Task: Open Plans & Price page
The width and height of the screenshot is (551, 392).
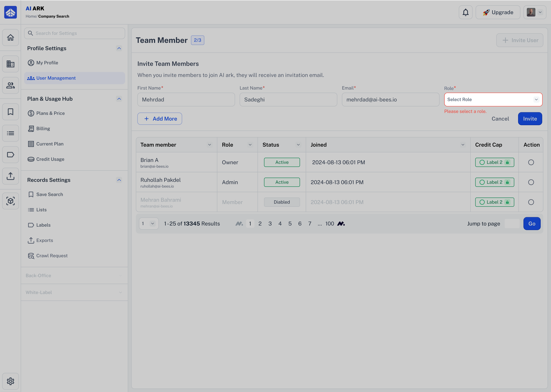Action: (x=75, y=113)
